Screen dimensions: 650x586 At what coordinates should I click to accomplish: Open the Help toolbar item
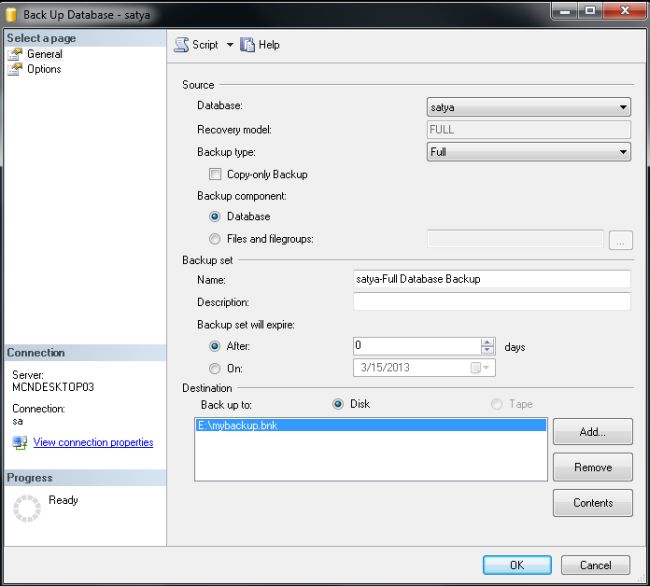[260, 44]
